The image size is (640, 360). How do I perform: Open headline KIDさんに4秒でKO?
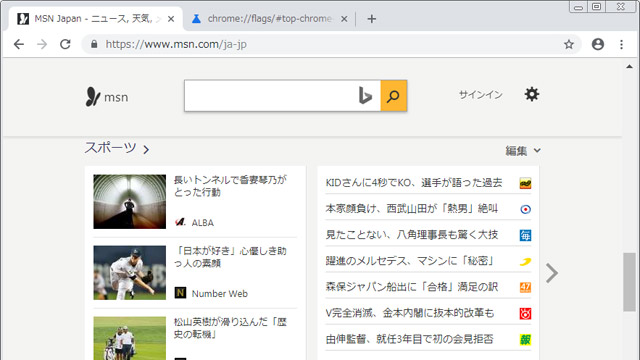pos(413,182)
